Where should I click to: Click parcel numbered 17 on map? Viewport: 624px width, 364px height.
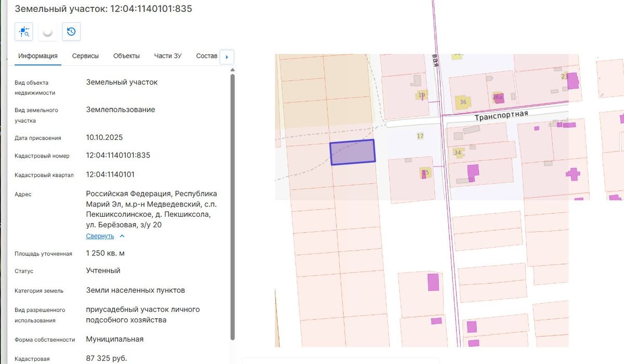(x=420, y=136)
